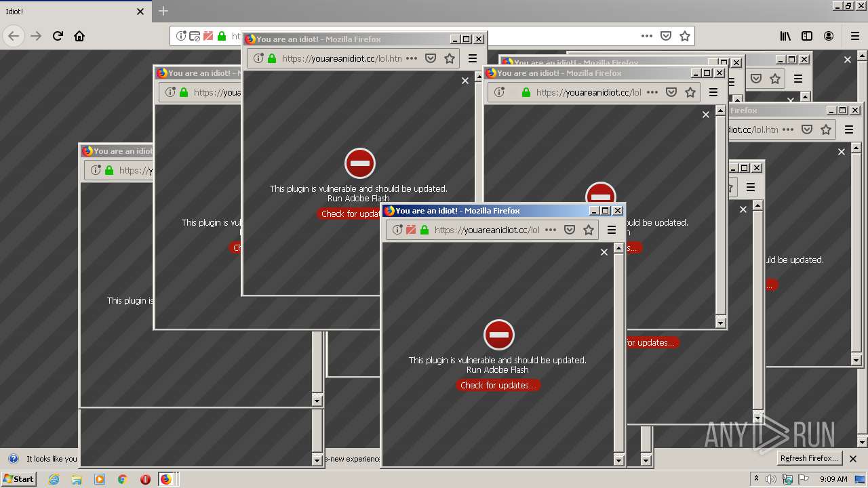
Task: Save to Pocket in top-center popup
Action: 430,58
